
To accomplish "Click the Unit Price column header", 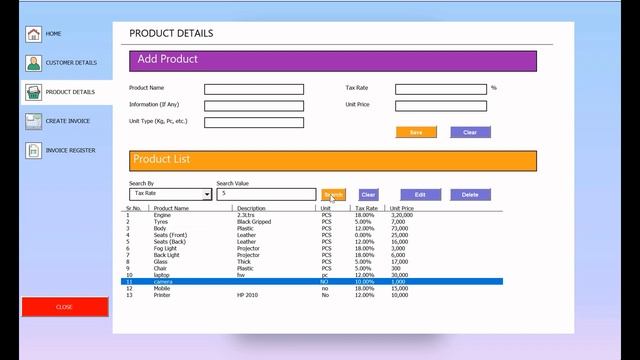I will (x=402, y=208).
